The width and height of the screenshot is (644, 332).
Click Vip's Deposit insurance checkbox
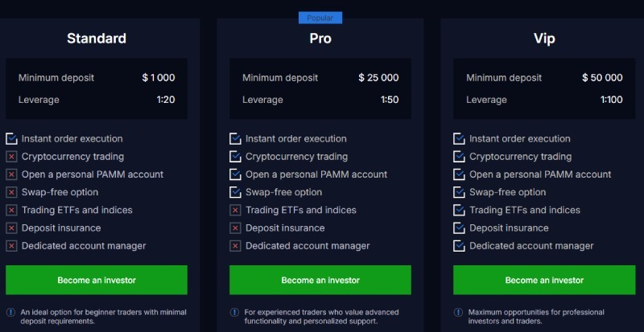point(459,227)
